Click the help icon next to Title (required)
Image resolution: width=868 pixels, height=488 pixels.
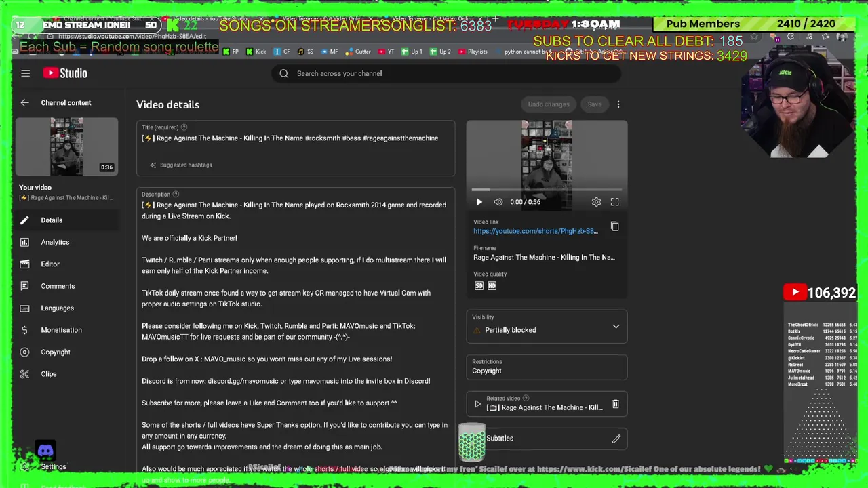[x=184, y=127]
